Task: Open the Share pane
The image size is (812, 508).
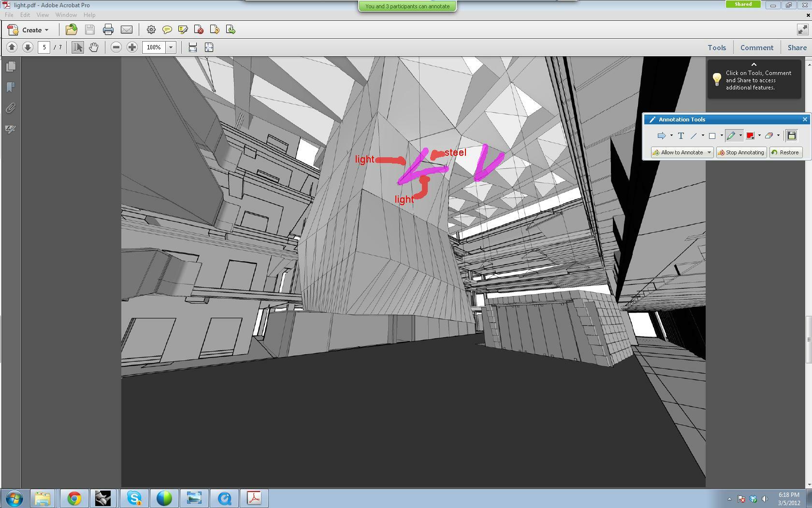Action: pyautogui.click(x=797, y=47)
